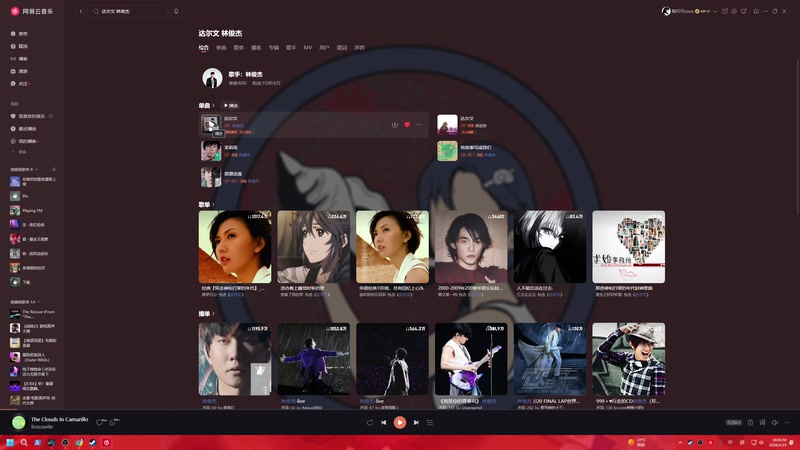
Task: Open the heart-shaped photo collage playlist cover
Action: (x=629, y=247)
